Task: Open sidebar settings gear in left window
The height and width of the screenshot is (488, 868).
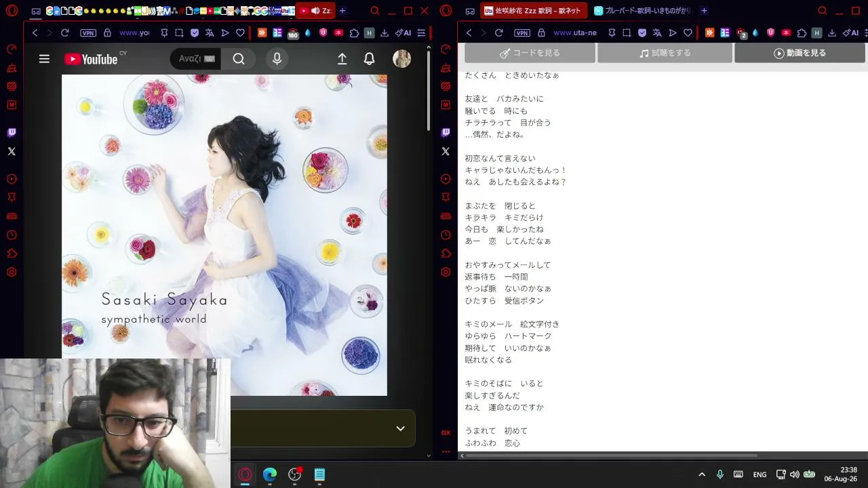Action: [12, 272]
